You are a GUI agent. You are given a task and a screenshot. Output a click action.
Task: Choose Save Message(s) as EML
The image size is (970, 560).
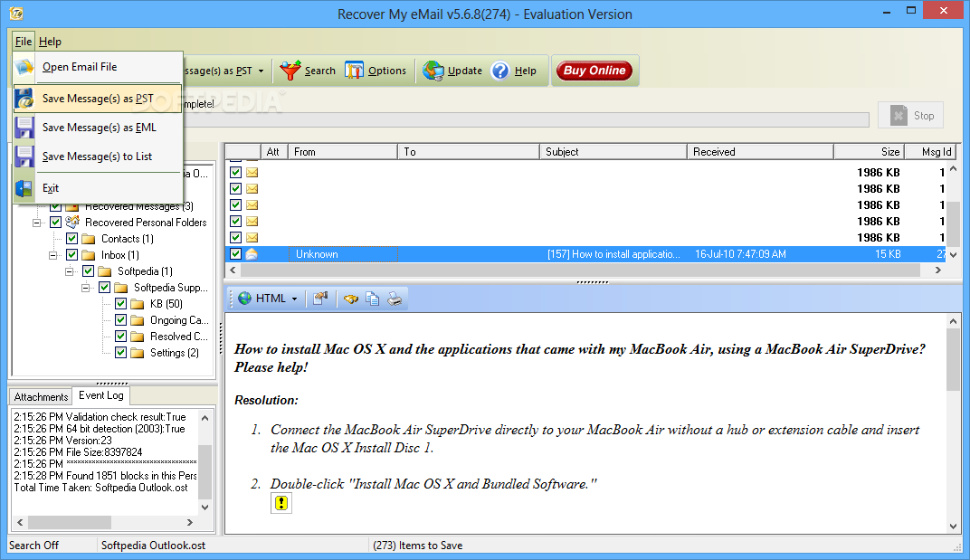pyautogui.click(x=98, y=128)
